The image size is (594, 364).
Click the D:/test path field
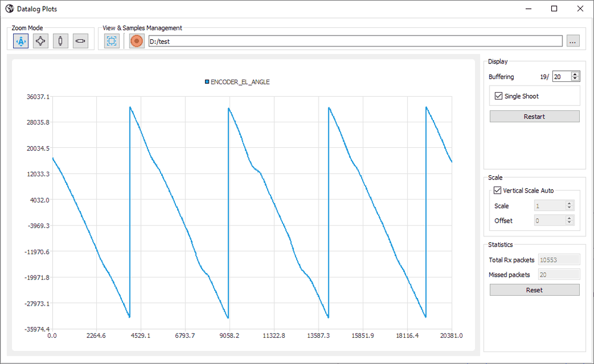pyautogui.click(x=356, y=41)
